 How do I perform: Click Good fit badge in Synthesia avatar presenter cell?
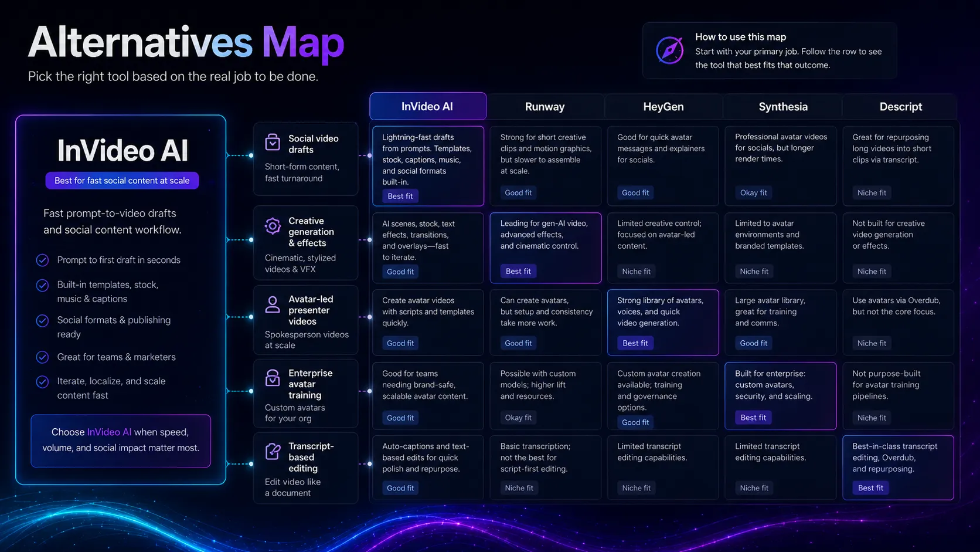pos(753,343)
